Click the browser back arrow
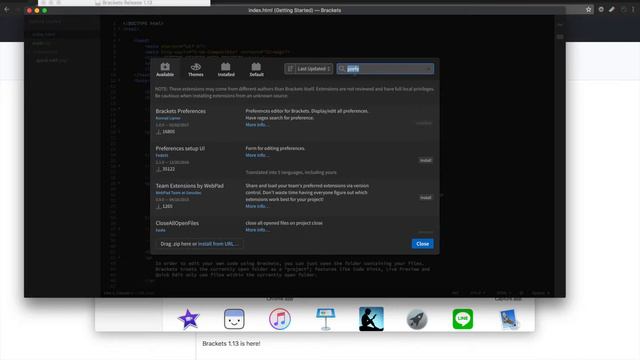This screenshot has height=360, width=640. coord(7,9)
